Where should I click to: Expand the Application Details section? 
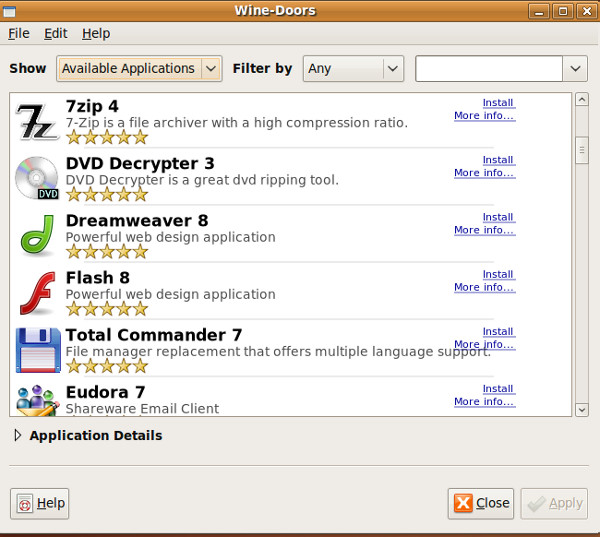pyautogui.click(x=18, y=435)
